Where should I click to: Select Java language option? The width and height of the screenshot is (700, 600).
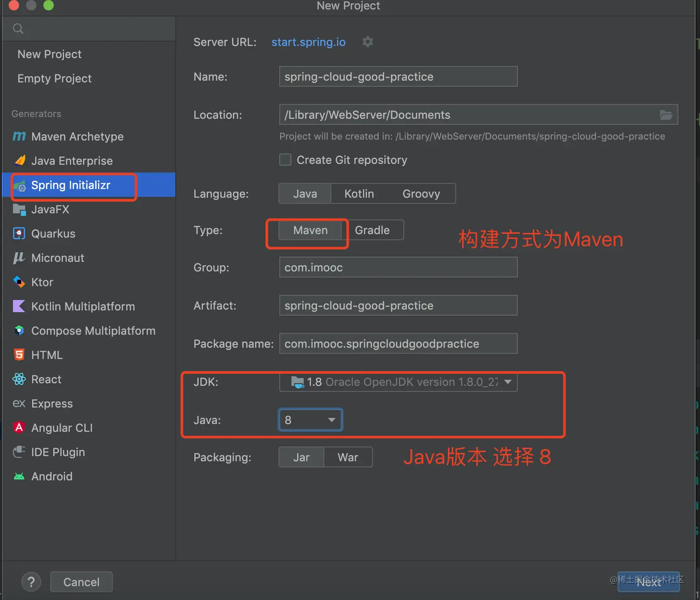tap(305, 193)
